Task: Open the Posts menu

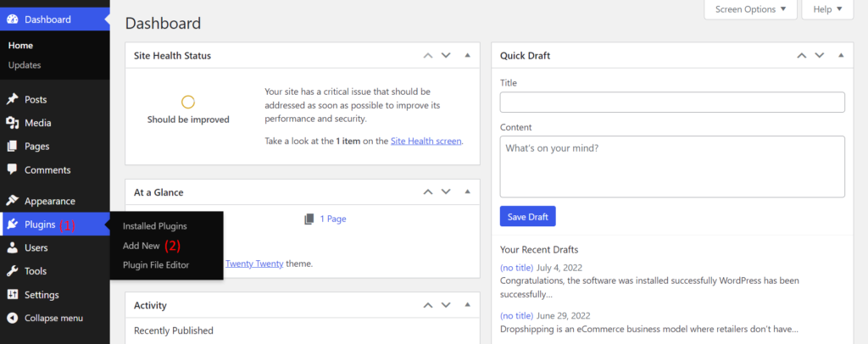Action: tap(36, 99)
